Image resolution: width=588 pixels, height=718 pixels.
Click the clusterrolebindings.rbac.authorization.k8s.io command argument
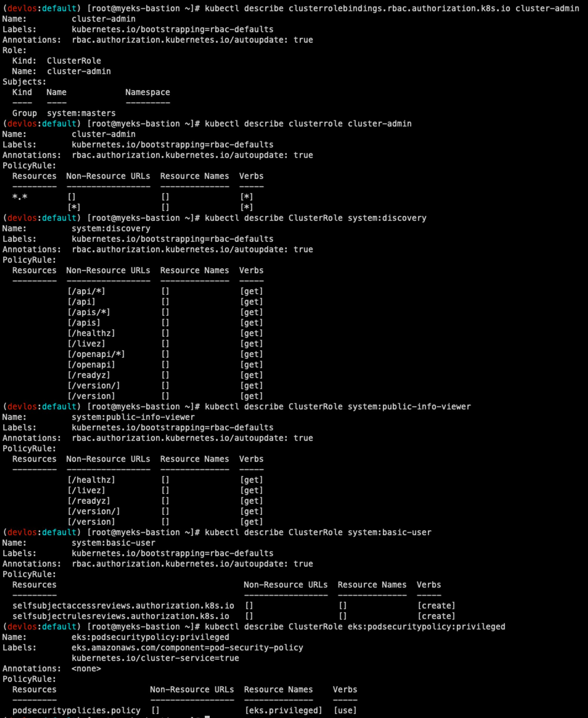pos(399,9)
